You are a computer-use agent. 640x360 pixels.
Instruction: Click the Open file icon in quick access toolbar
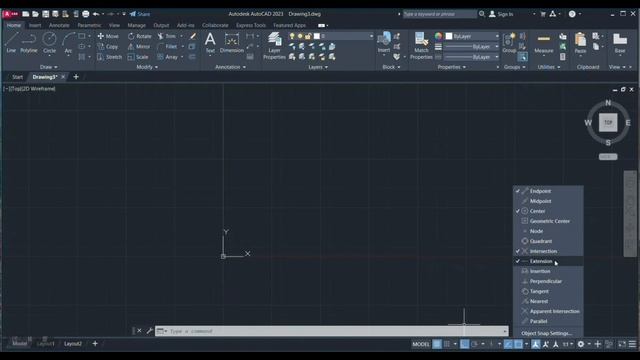(x=35, y=14)
